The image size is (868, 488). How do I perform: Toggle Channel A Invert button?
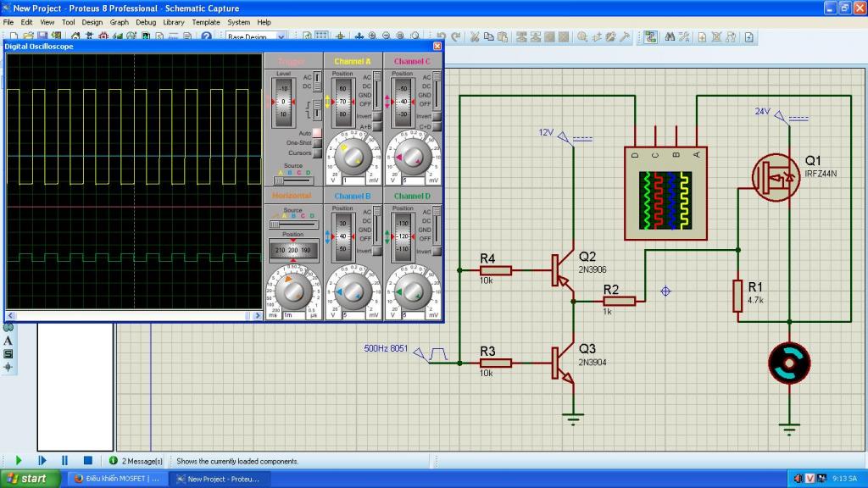pos(377,116)
